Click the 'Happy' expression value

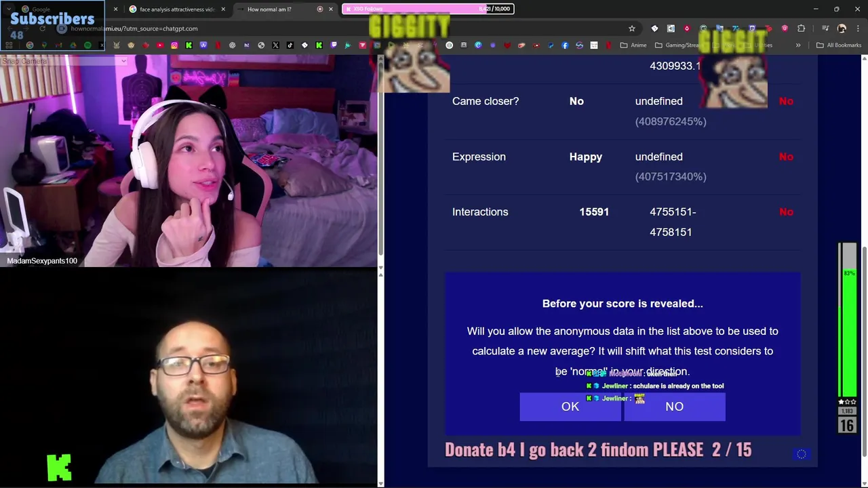pyautogui.click(x=586, y=157)
